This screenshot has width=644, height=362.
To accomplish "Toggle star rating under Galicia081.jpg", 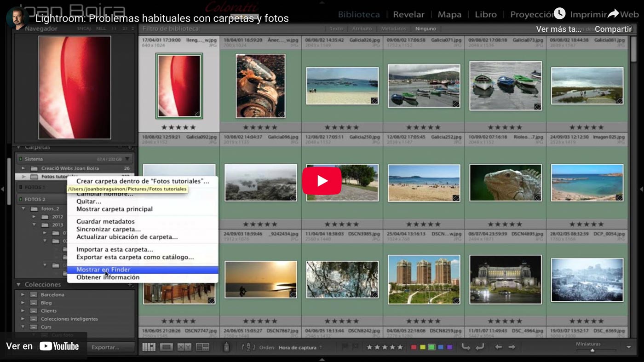I will (x=587, y=127).
